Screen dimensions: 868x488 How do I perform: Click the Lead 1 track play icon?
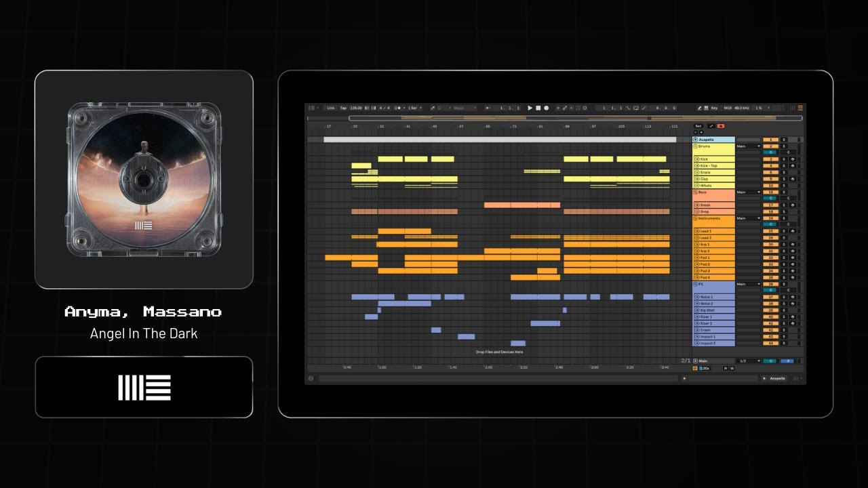(697, 231)
